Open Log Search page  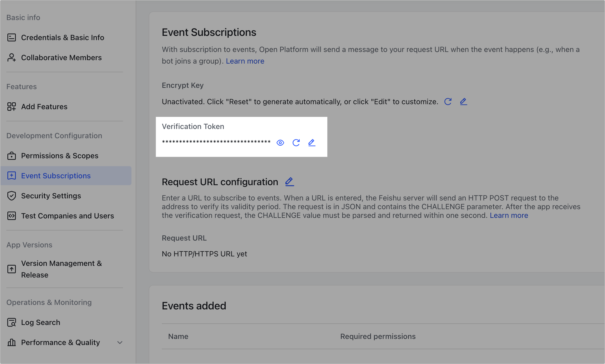pyautogui.click(x=41, y=322)
